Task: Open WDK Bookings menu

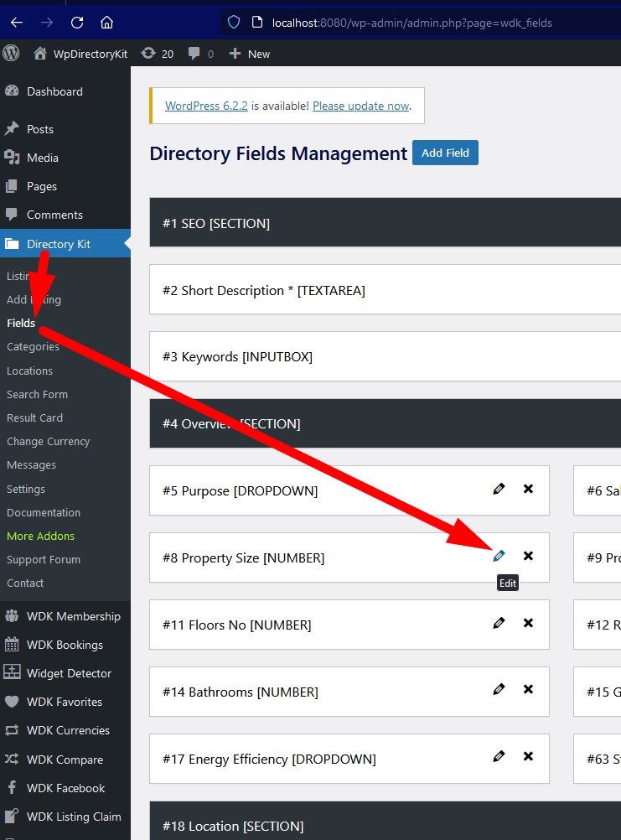Action: (x=65, y=645)
